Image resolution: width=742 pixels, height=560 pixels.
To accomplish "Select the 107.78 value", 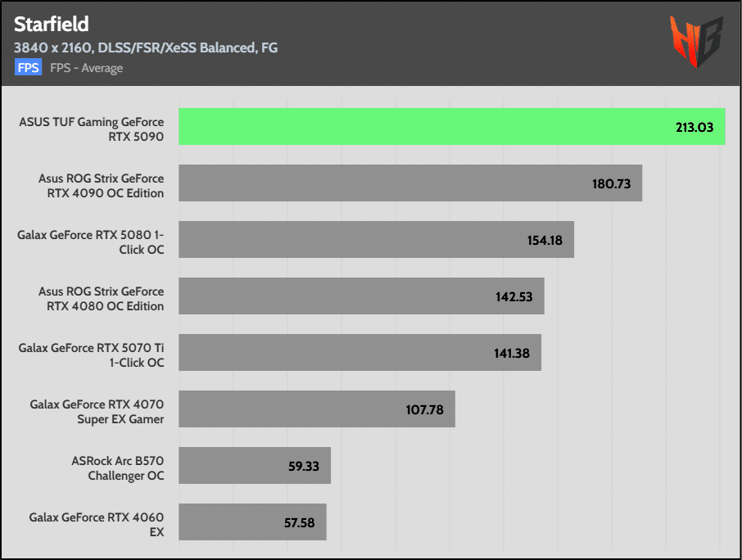I will coord(424,409).
